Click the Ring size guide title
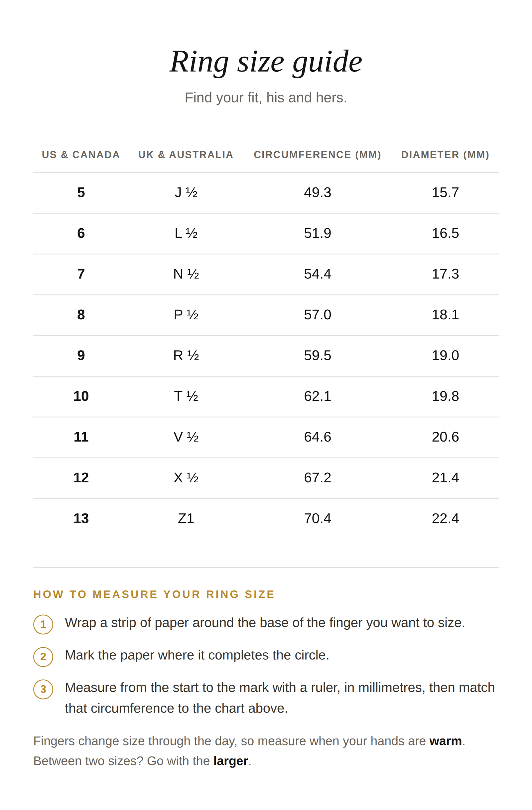The width and height of the screenshot is (532, 810). pyautogui.click(x=266, y=62)
